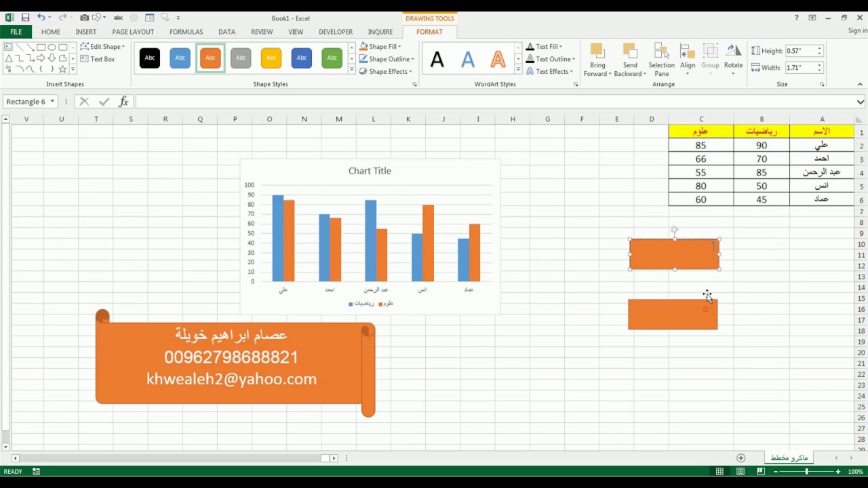This screenshot has height=488, width=868.
Task: Click the zoom slider
Action: pos(806,472)
